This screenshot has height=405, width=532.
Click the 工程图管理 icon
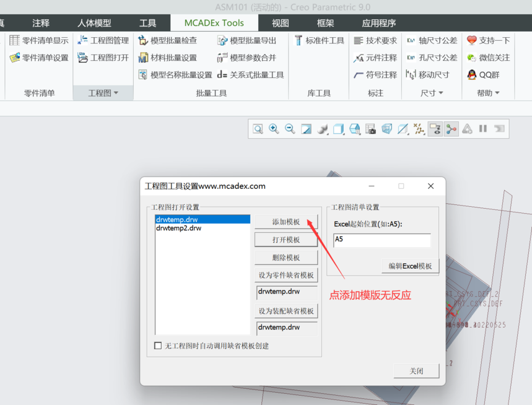[x=82, y=40]
